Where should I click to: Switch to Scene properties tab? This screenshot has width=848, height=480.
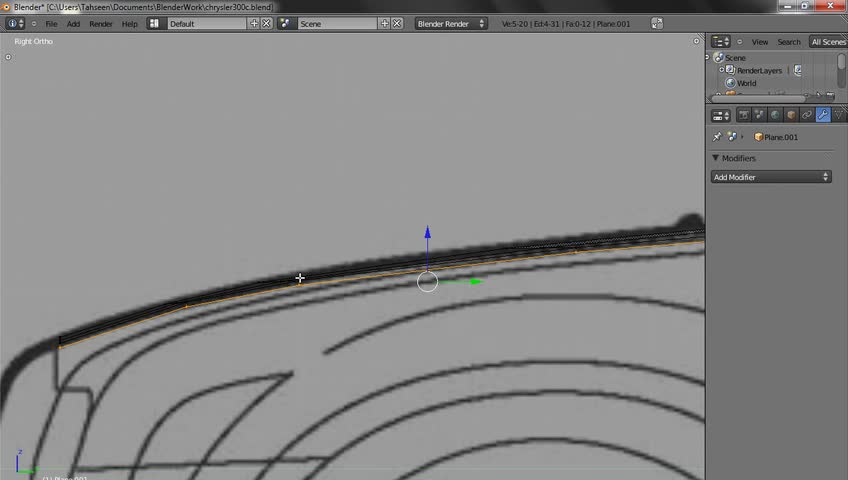(759, 115)
